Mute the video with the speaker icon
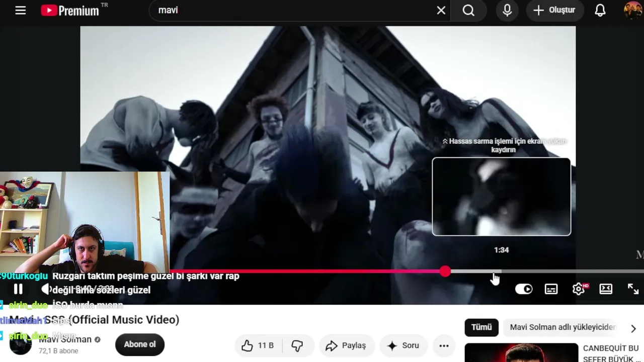The width and height of the screenshot is (644, 362). [46, 289]
